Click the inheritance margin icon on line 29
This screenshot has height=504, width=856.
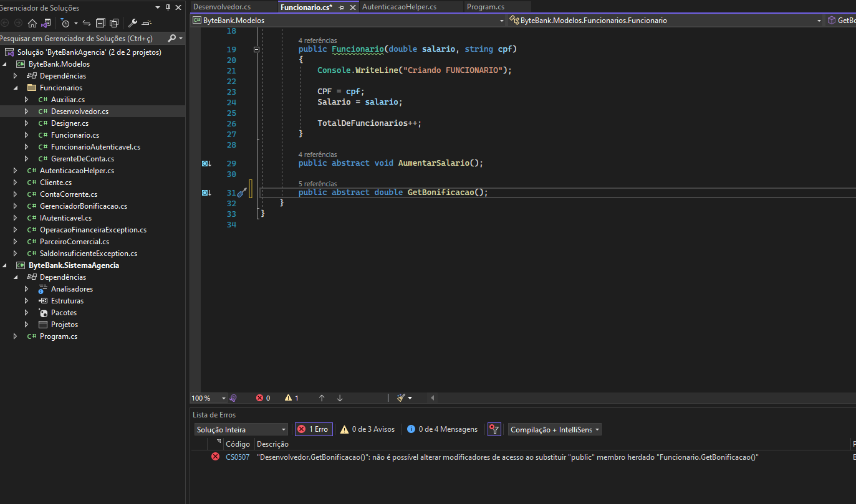(x=206, y=163)
